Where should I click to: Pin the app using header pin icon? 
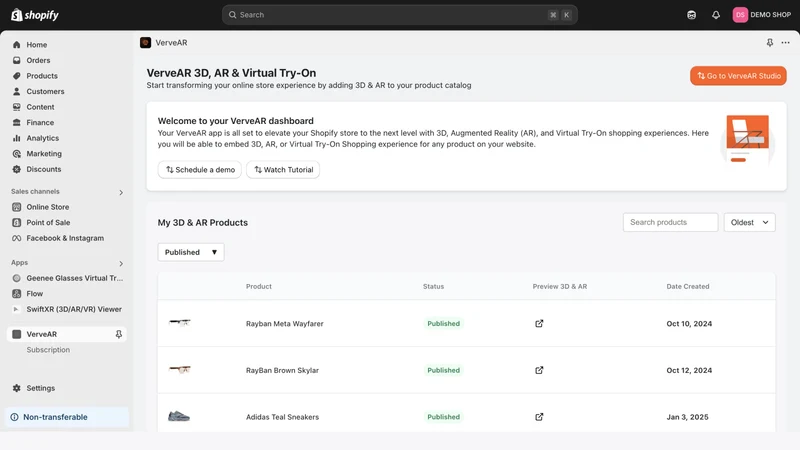tap(769, 43)
